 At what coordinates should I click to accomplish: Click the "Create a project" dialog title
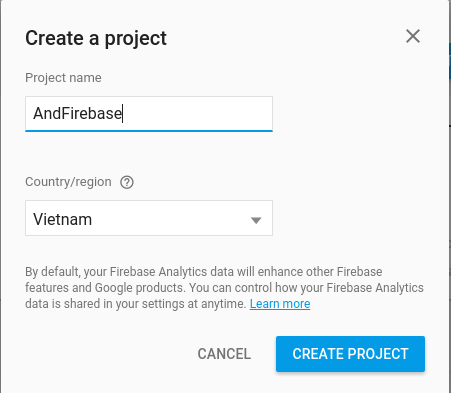(x=96, y=39)
